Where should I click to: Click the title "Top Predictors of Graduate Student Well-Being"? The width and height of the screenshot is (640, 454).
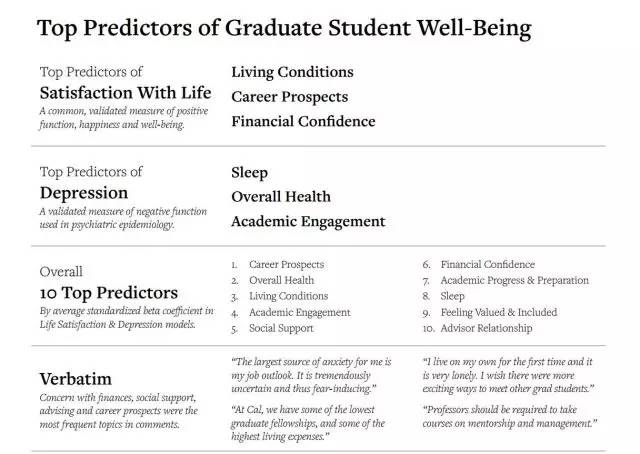(x=284, y=26)
